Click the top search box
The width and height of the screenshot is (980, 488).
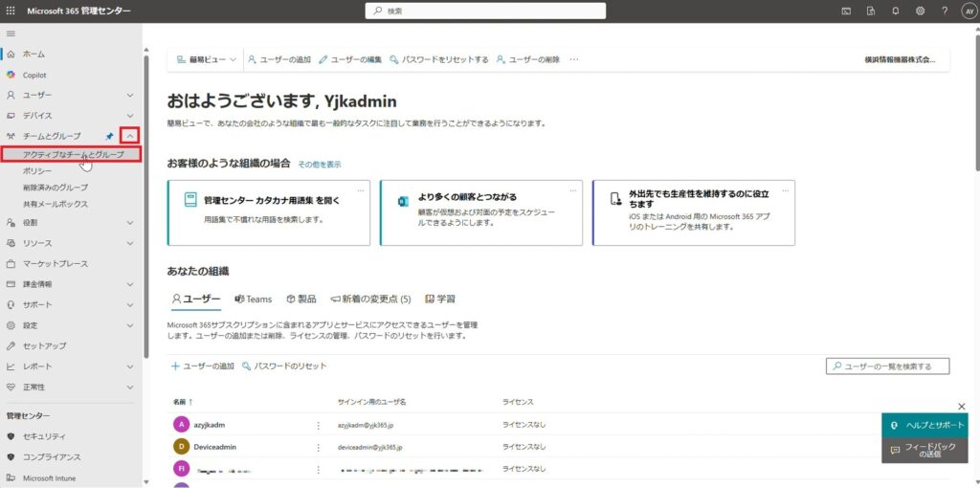coord(485,11)
